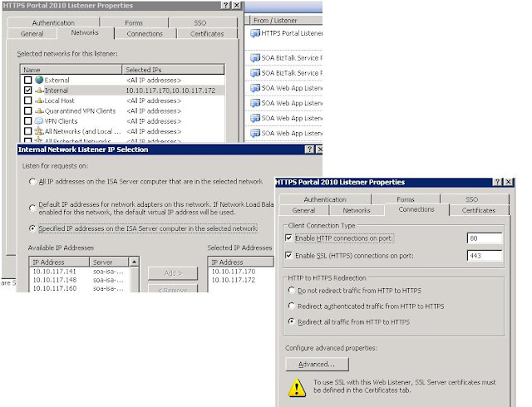The width and height of the screenshot is (532, 407).
Task: Click the warning icon beside SSL certificate note
Action: [297, 387]
